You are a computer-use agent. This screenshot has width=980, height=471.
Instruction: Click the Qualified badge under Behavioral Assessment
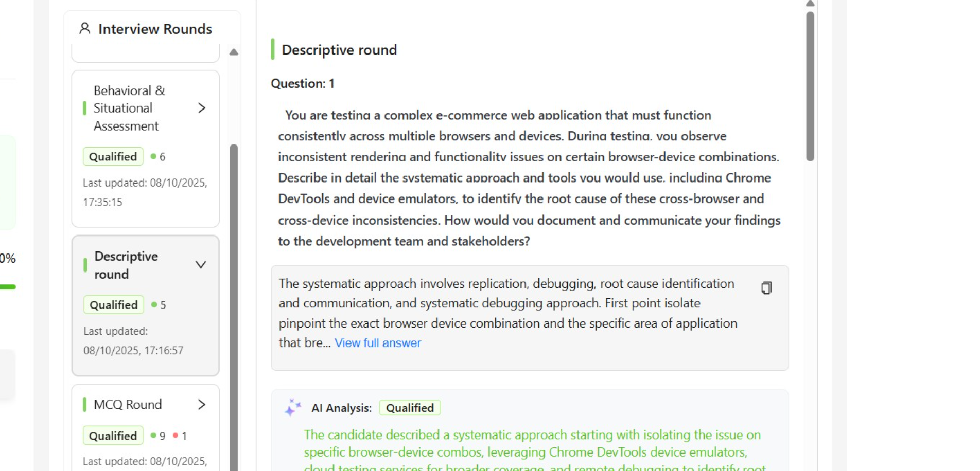click(x=113, y=156)
